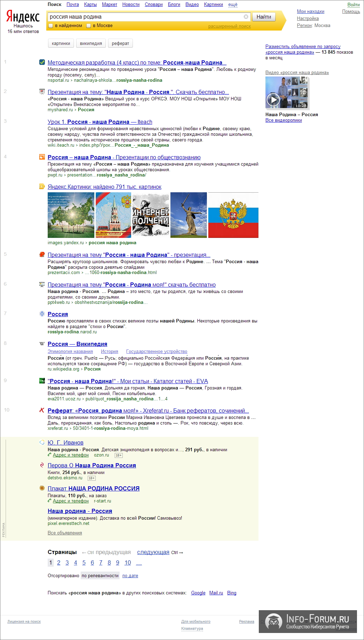The image size is (364, 640).
Task: Open the Блоги service tab
Action: [x=174, y=5]
